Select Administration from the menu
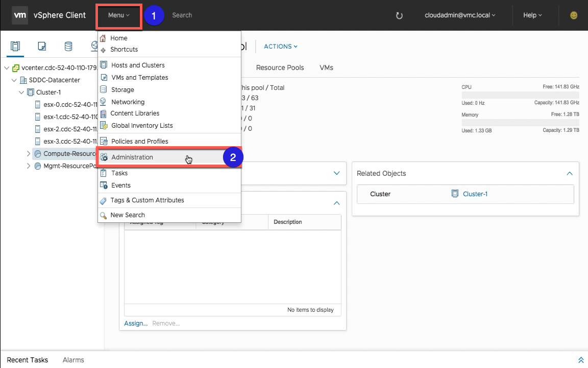This screenshot has height=368, width=588. point(132,157)
